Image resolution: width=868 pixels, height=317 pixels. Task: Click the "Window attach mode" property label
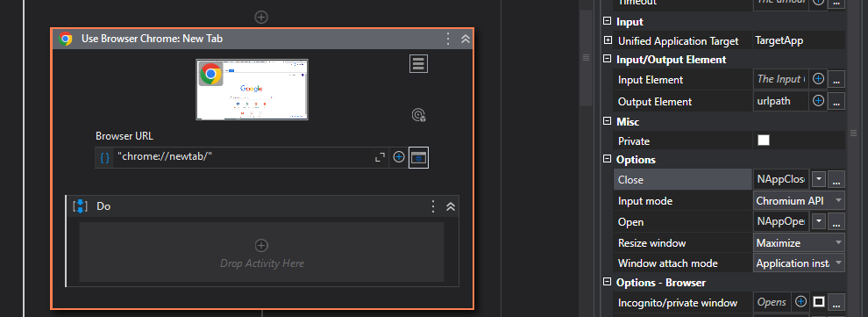[667, 263]
